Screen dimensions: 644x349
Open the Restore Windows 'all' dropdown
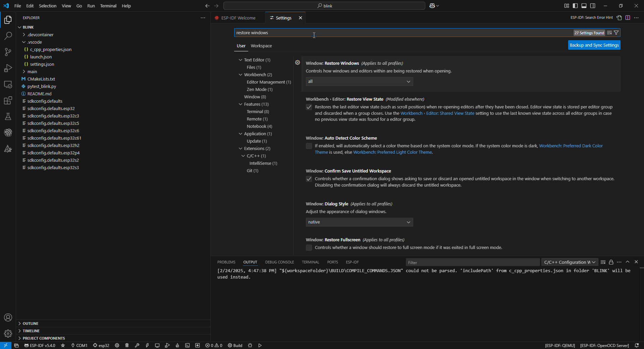pos(359,82)
